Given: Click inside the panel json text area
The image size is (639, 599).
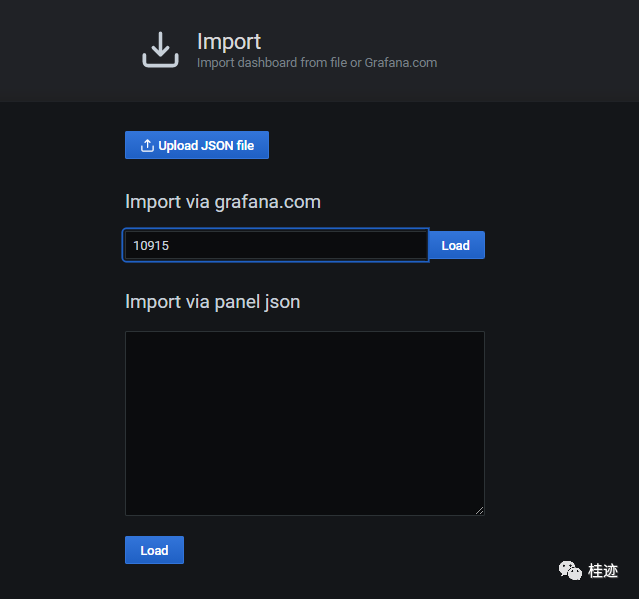Looking at the screenshot, I should coord(305,423).
